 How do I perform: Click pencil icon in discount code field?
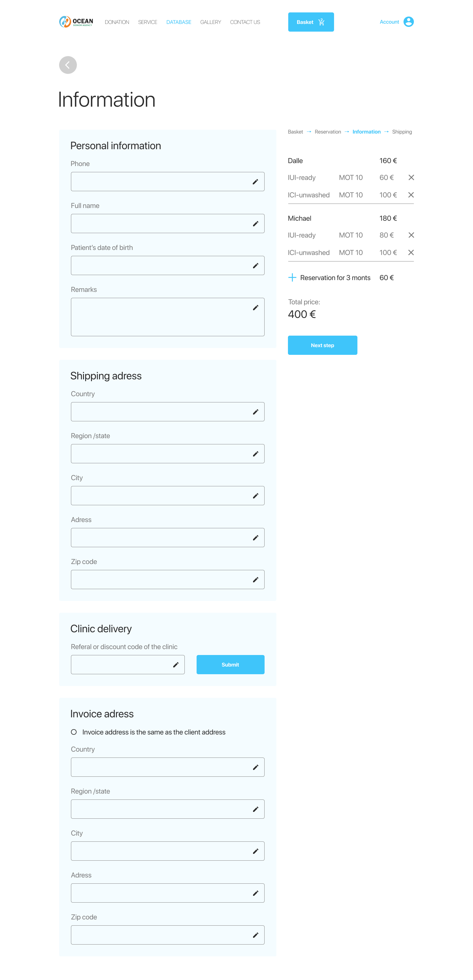175,665
